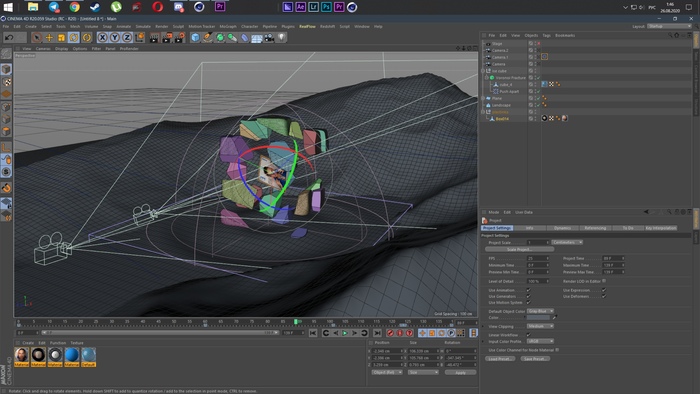Screen dimensions: 700x394
Task: Click the Record Active Objects button
Action: click(x=390, y=333)
